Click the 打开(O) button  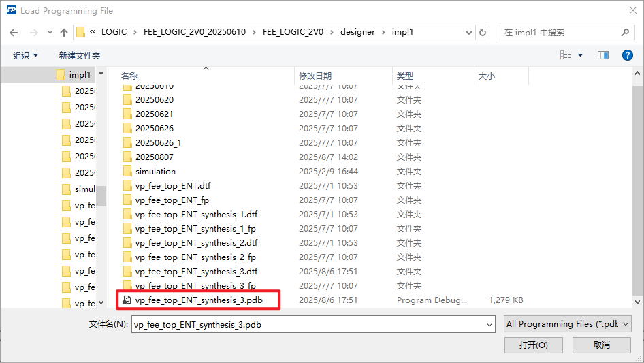click(x=533, y=345)
